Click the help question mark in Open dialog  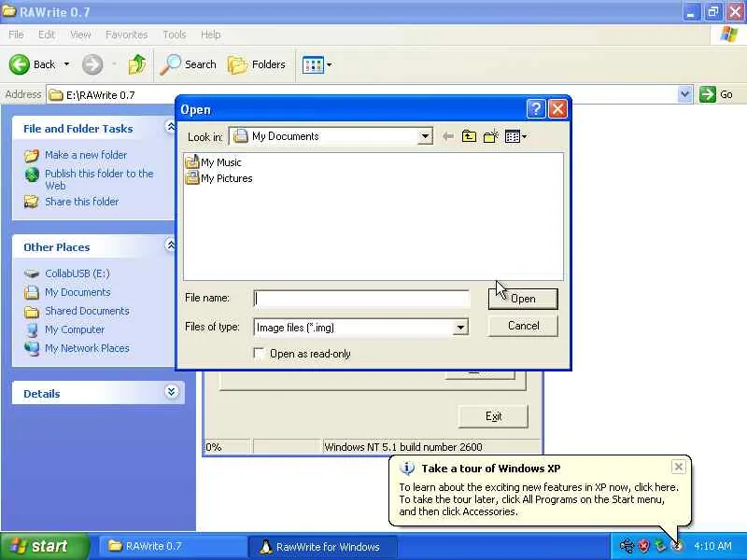tap(535, 109)
